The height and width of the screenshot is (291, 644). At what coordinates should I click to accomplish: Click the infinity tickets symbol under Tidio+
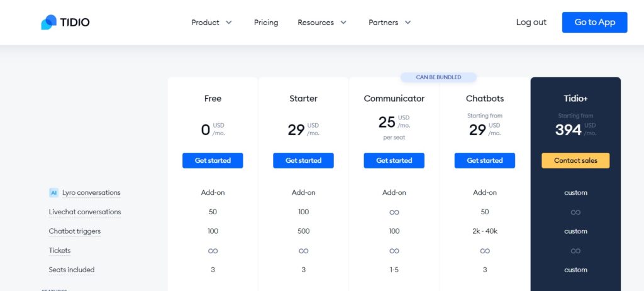point(575,251)
